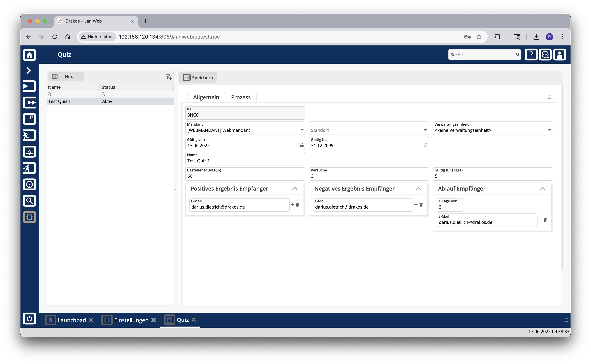Open the ID card sidebar icon

tap(29, 119)
